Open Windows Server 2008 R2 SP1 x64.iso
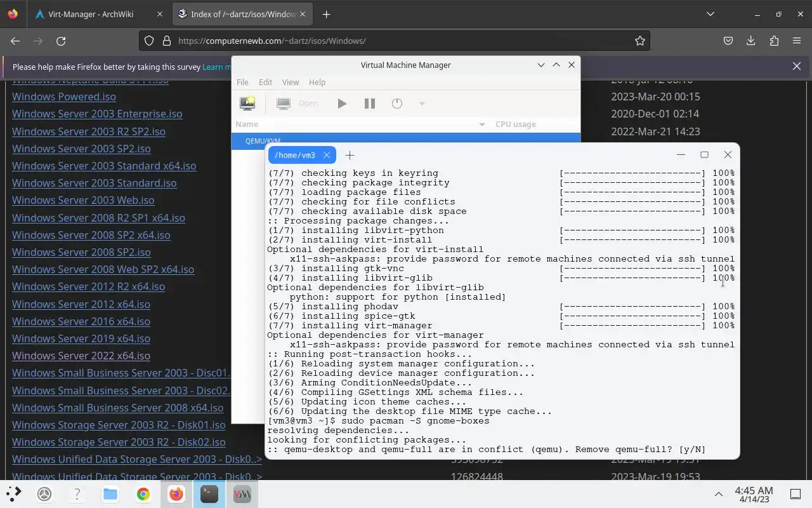This screenshot has height=508, width=812. [x=98, y=218]
